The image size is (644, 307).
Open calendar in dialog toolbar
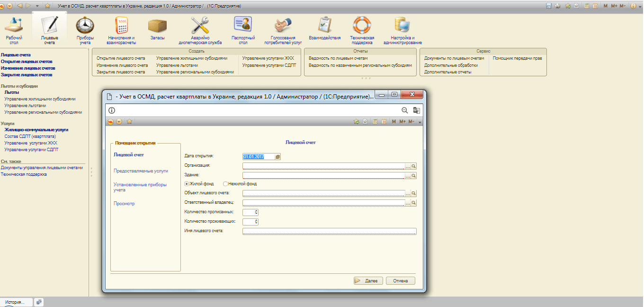(x=384, y=121)
